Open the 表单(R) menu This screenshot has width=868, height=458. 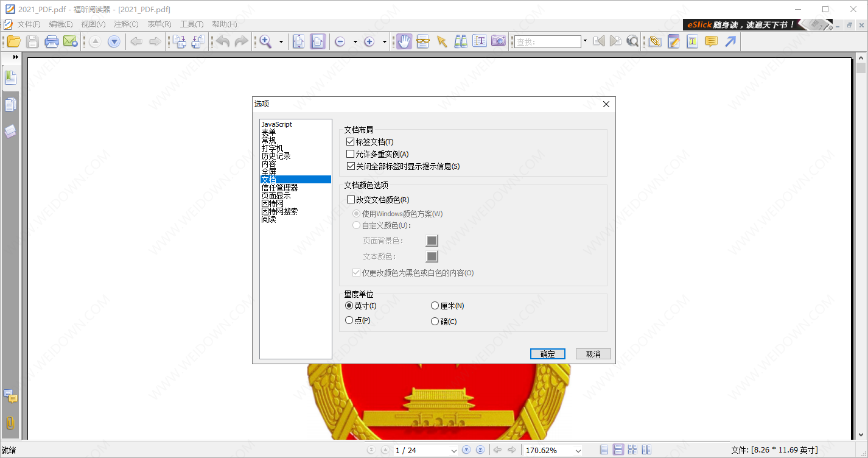click(159, 24)
